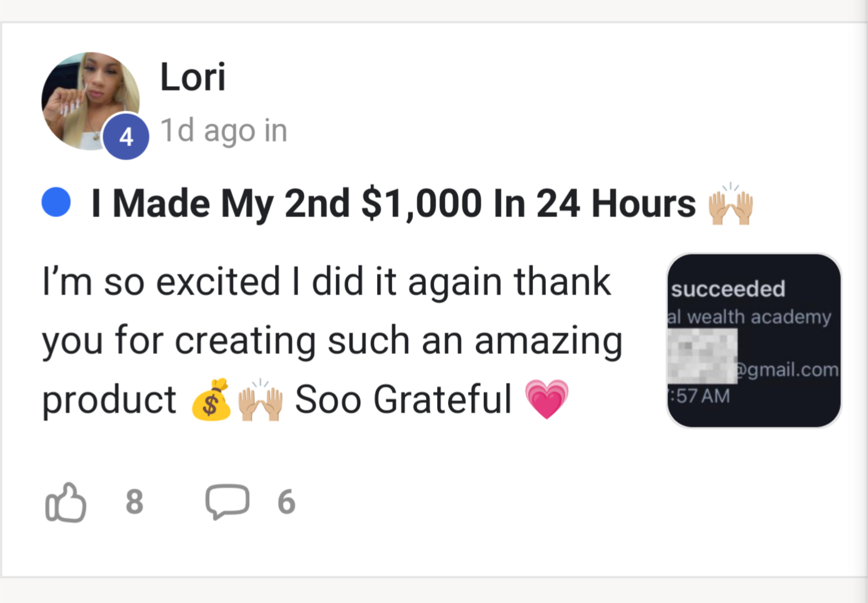
Task: Click the blue unread dot indicator
Action: (x=56, y=202)
